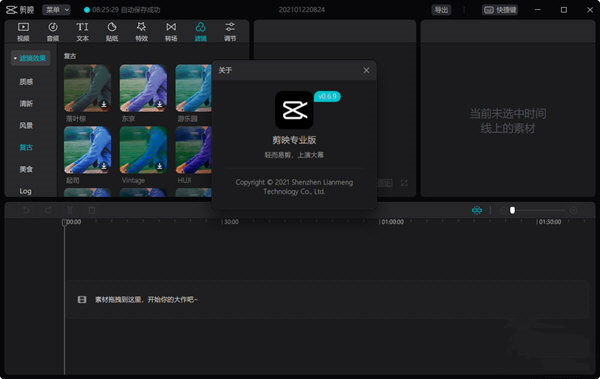600x379 pixels.
Task: Click the preview aspect ratio button
Action: tap(385, 183)
